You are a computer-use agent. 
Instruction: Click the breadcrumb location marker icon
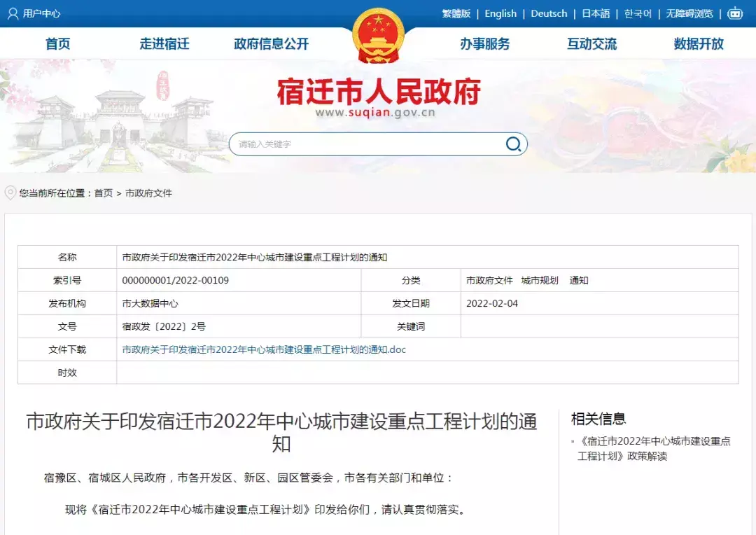[x=9, y=193]
